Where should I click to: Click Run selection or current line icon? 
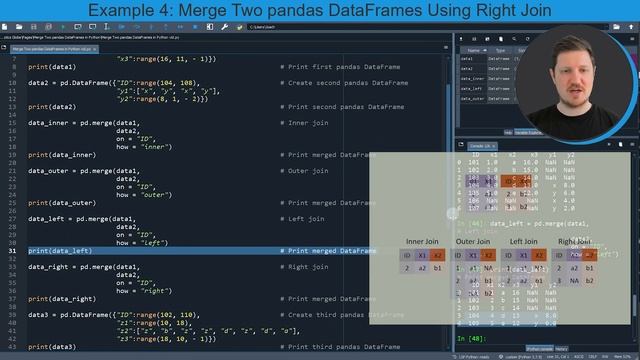point(107,27)
